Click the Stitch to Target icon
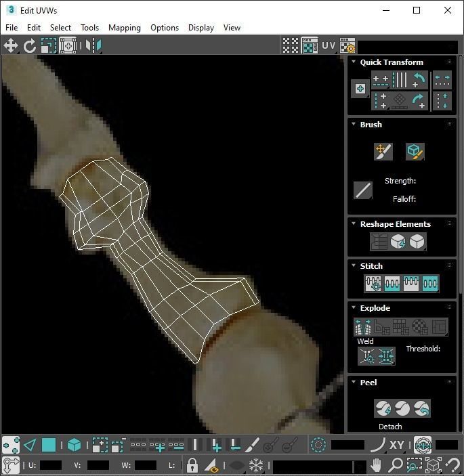Image resolution: width=464 pixels, height=476 pixels. (x=373, y=284)
